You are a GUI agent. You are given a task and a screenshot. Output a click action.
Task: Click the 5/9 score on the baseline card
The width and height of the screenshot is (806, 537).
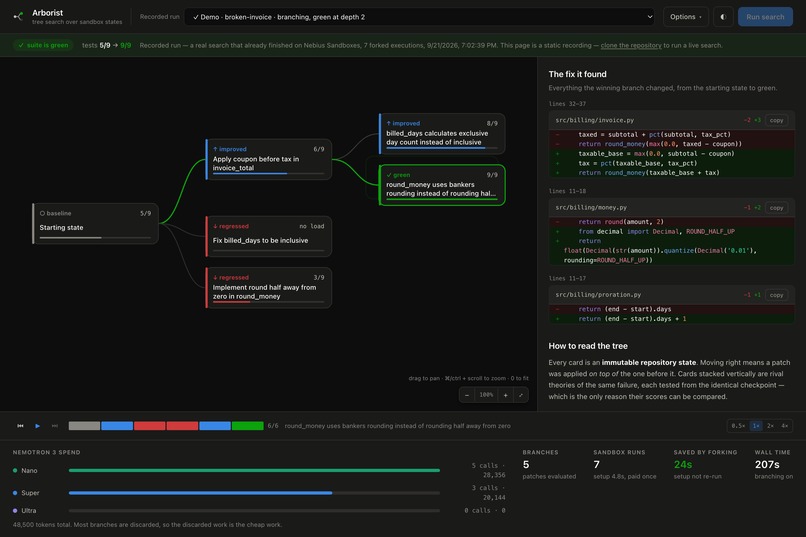tap(145, 213)
